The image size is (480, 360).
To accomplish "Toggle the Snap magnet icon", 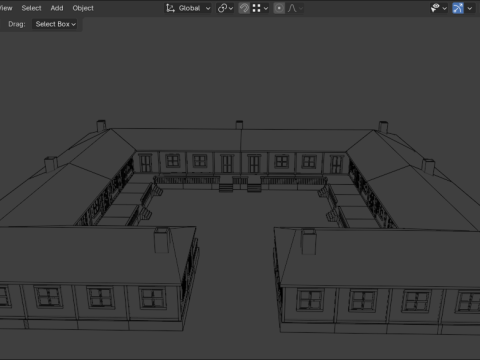I will point(244,8).
